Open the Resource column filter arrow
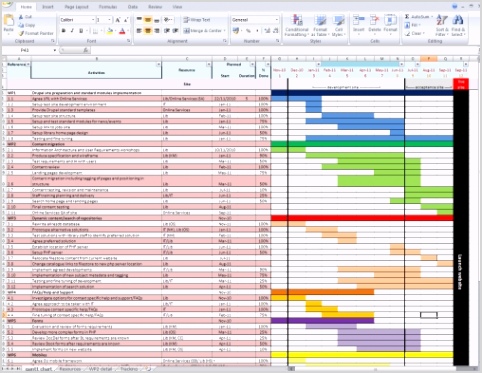The width and height of the screenshot is (482, 373). point(209,64)
